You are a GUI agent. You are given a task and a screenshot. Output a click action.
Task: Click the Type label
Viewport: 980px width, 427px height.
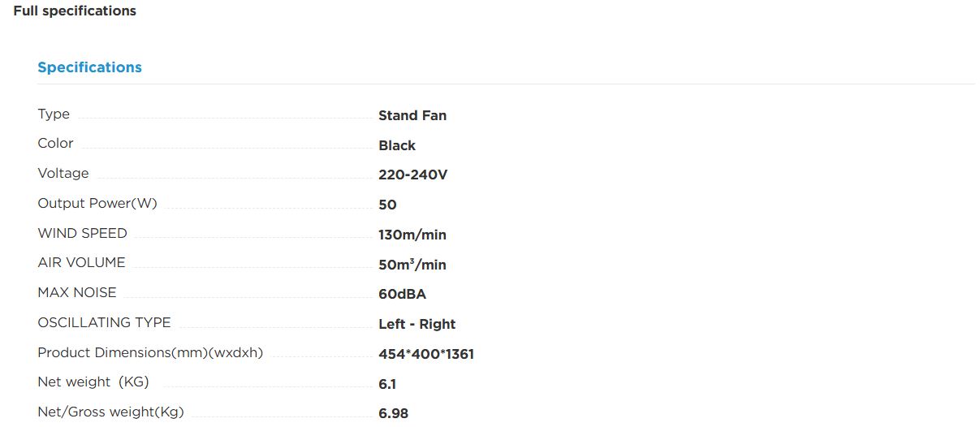[54, 114]
